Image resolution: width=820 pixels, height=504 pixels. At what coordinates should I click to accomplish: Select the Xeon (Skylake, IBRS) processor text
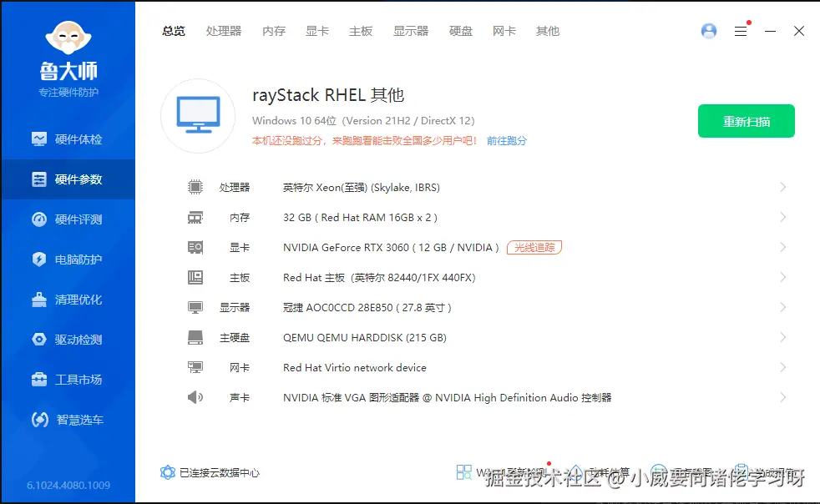coord(362,187)
